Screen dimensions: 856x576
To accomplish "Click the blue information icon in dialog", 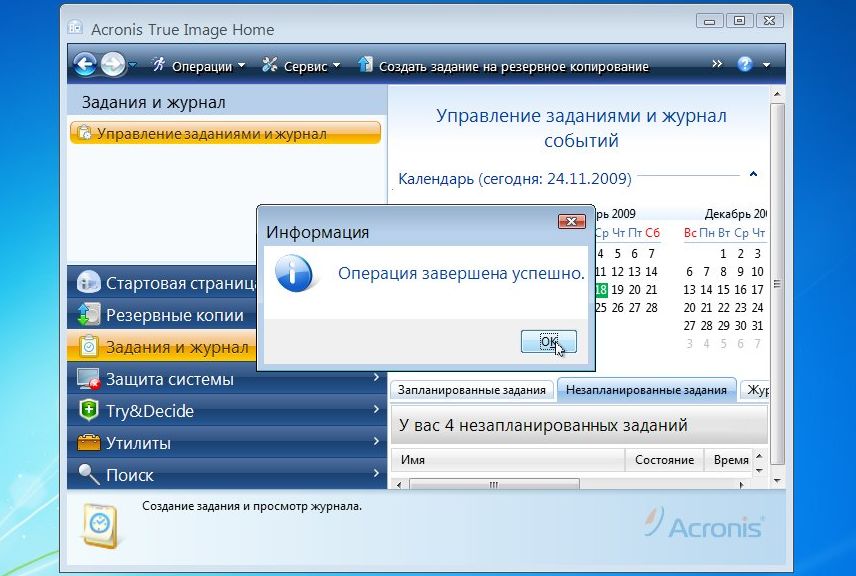I will pos(295,273).
